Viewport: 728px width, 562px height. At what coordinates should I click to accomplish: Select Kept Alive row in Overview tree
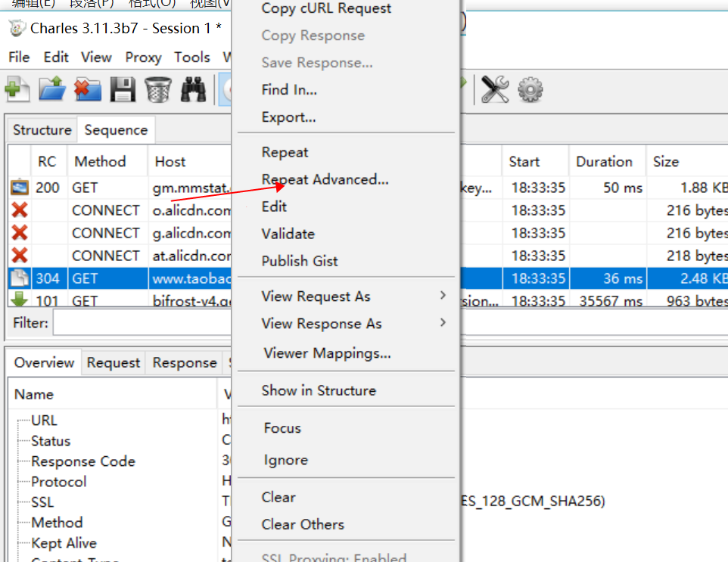[64, 543]
